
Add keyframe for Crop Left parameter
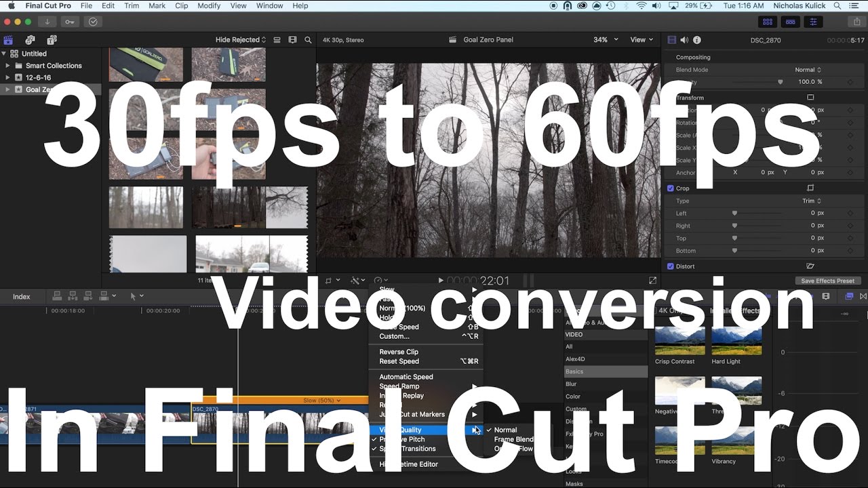[850, 213]
